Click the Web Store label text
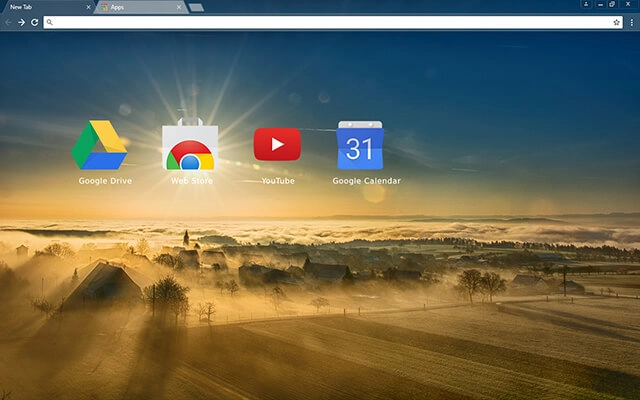Screen dimensions: 640x400 pyautogui.click(x=192, y=181)
